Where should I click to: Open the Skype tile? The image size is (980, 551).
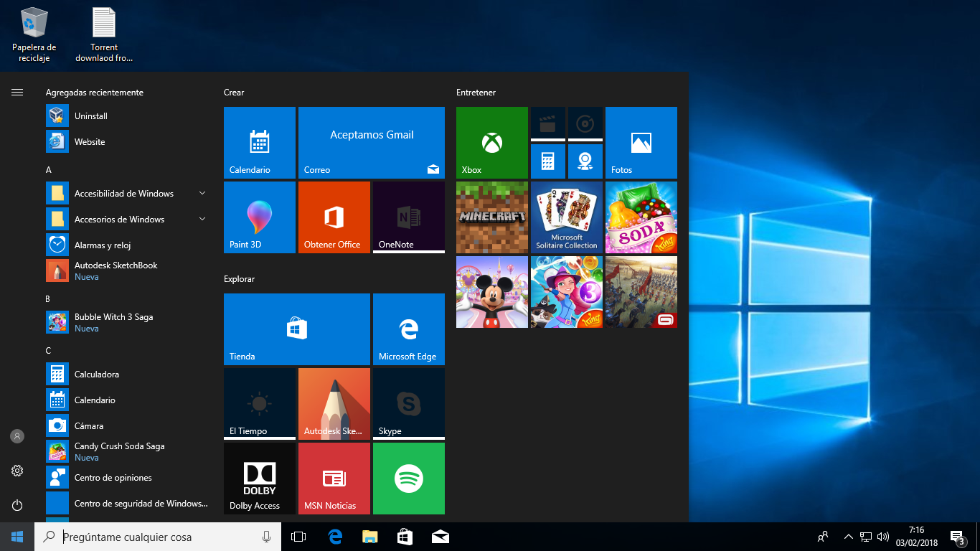click(x=409, y=404)
